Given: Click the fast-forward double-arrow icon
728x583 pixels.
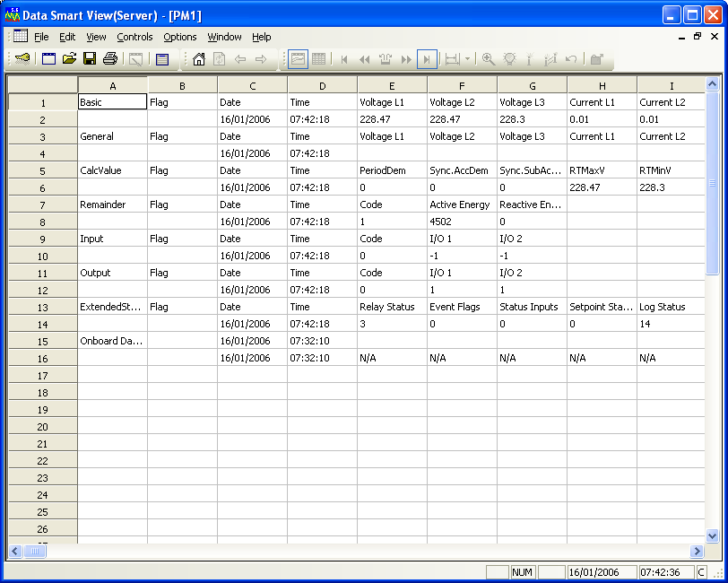Looking at the screenshot, I should [x=406, y=59].
